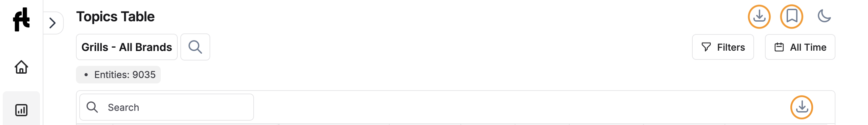Export table data with the lower download icon
Image resolution: width=868 pixels, height=125 pixels.
802,107
